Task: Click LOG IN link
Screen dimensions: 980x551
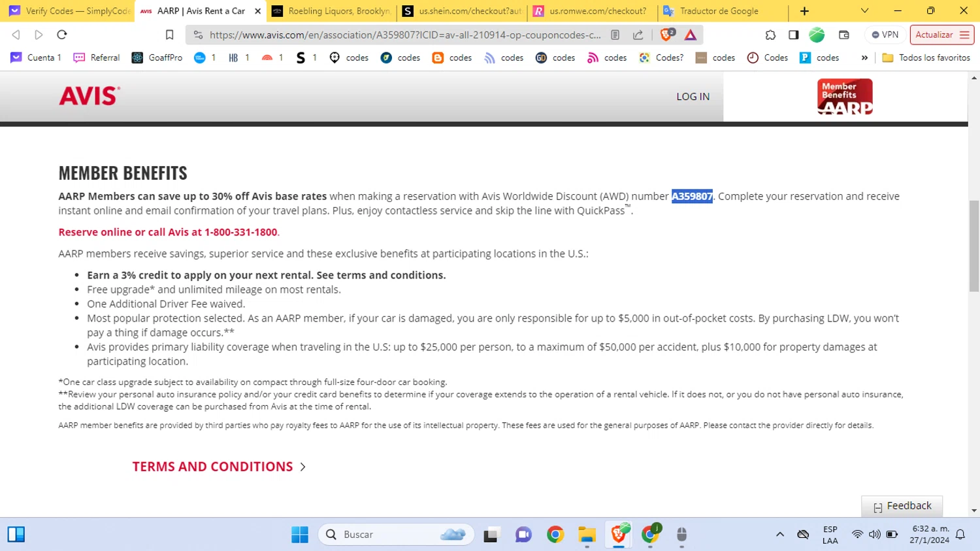Action: pyautogui.click(x=693, y=96)
